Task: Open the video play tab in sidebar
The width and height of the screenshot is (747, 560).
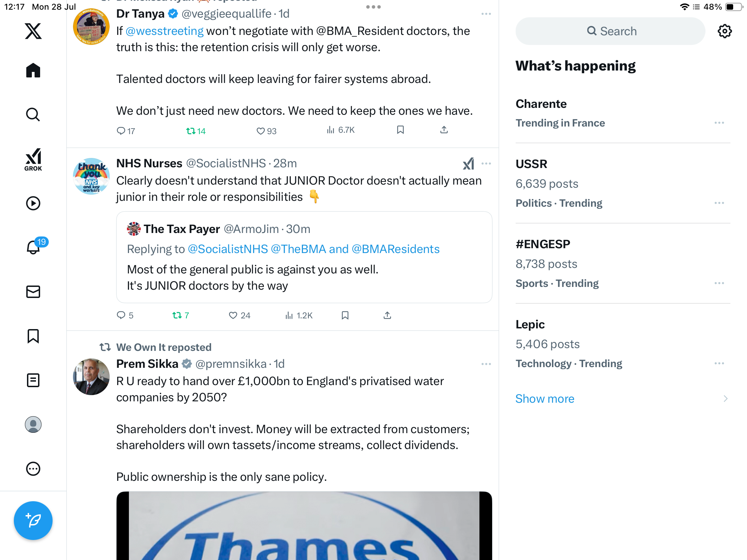Action: [33, 203]
